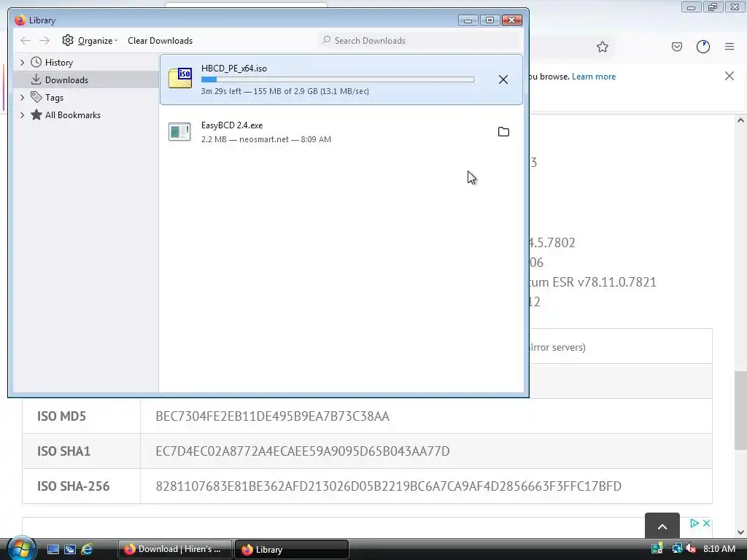747x560 pixels.
Task: Click the first tray icon before the network icon
Action: 657,548
